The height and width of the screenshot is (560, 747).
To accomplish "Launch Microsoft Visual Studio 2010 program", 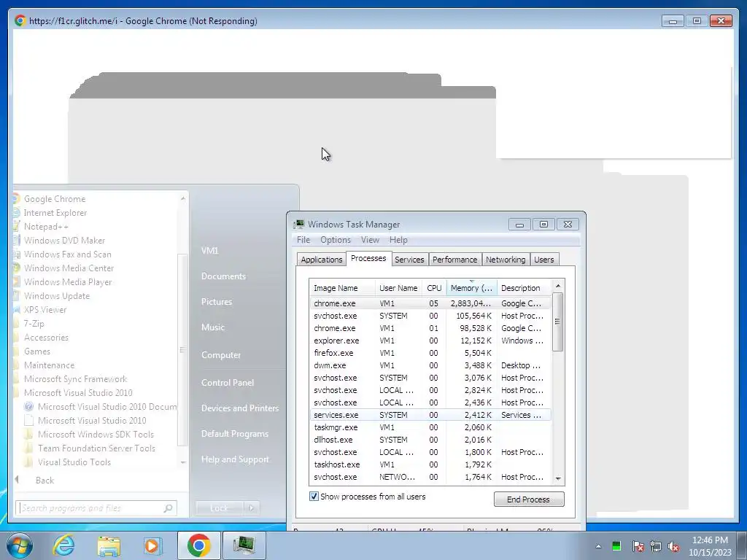I will 92,420.
